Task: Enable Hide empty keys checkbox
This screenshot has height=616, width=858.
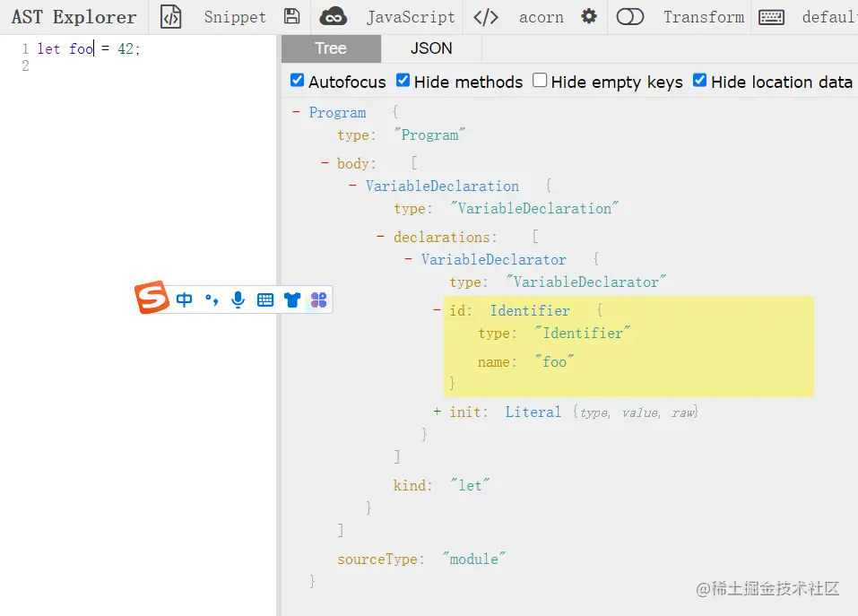Action: coord(540,81)
